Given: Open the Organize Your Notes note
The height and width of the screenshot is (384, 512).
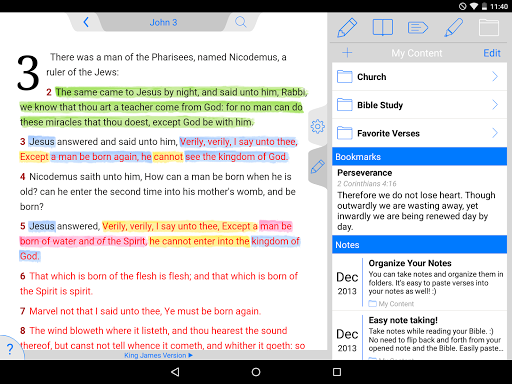Looking at the screenshot, I should click(x=419, y=282).
